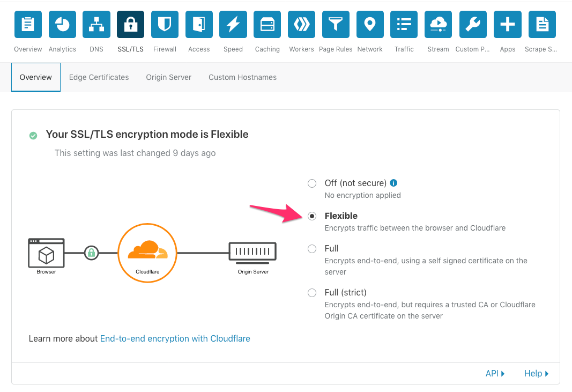Switch to the Edge Certificates tab
The height and width of the screenshot is (392, 572).
(x=99, y=77)
